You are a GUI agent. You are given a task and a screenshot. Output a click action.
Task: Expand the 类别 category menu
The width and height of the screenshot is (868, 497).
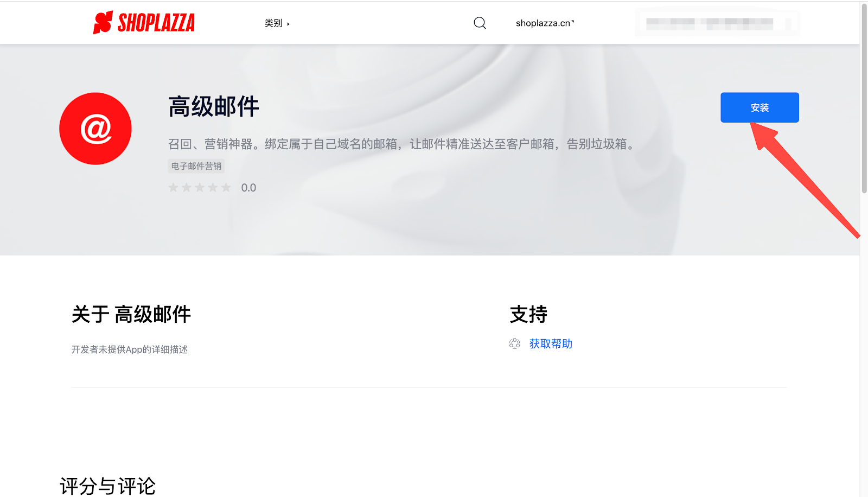pos(277,23)
